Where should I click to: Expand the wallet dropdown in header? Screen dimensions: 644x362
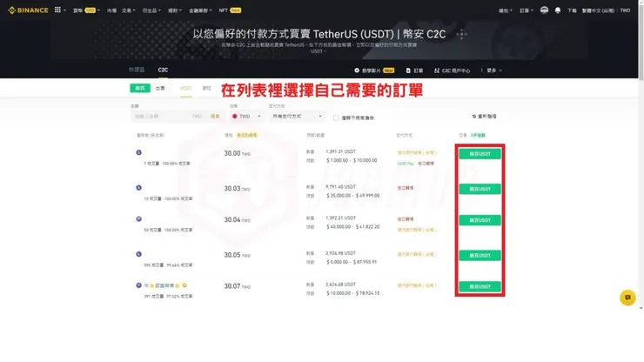[x=505, y=10]
